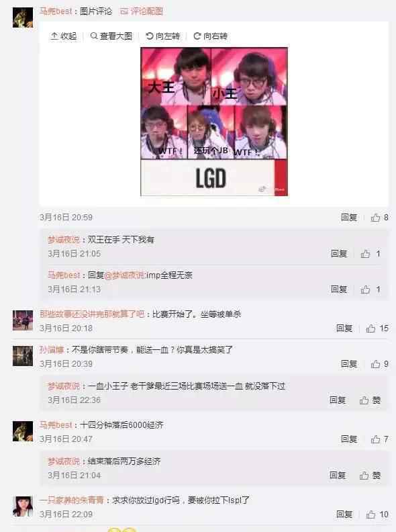Reply to 一血小王子 comment at 22:36
This screenshot has height=532, width=396.
click(x=338, y=400)
